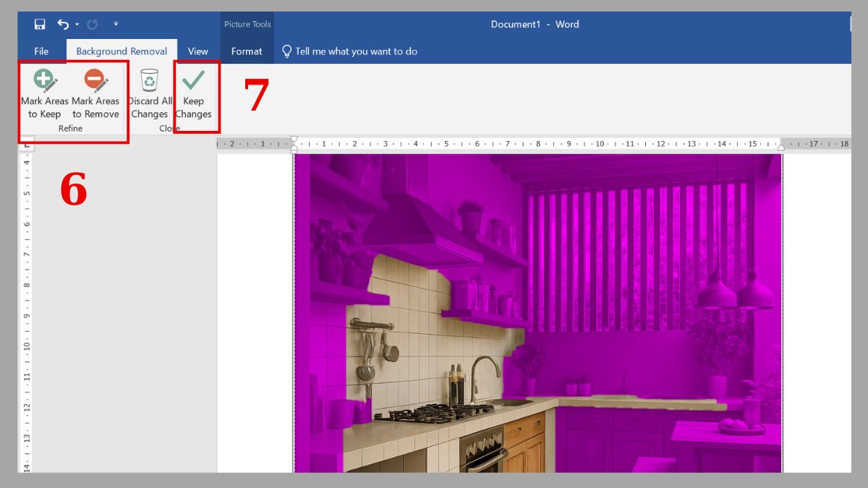
Task: Select the Mark Areas to Keep tool
Action: (42, 92)
